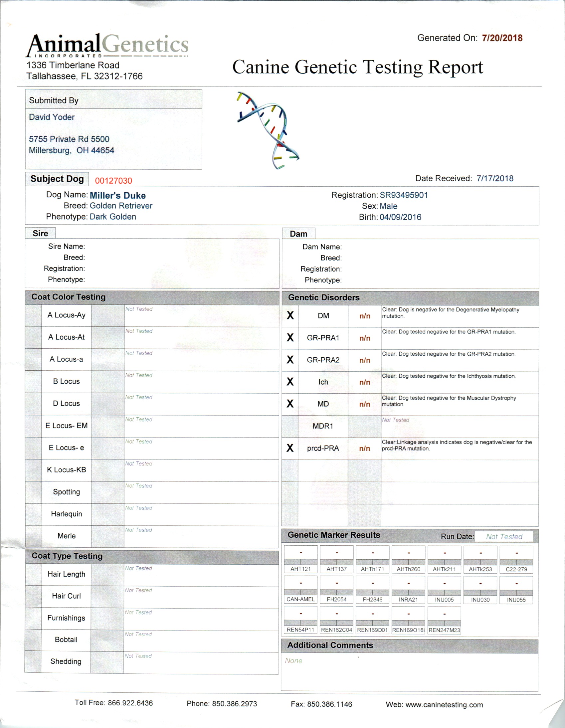Select the Dam tab label
Image resolution: width=565 pixels, height=728 pixels.
click(x=299, y=234)
